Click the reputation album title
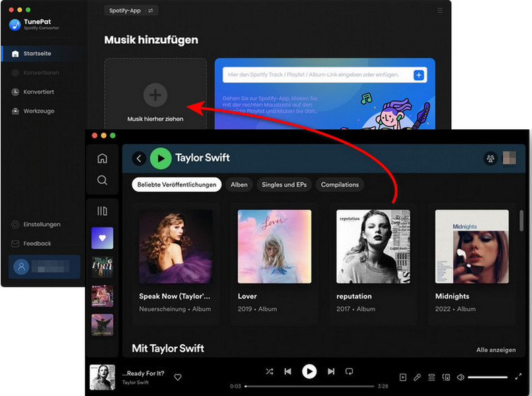 point(354,296)
